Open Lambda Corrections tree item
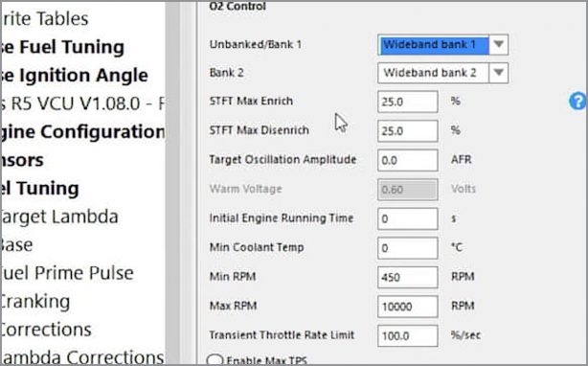 pyautogui.click(x=82, y=357)
